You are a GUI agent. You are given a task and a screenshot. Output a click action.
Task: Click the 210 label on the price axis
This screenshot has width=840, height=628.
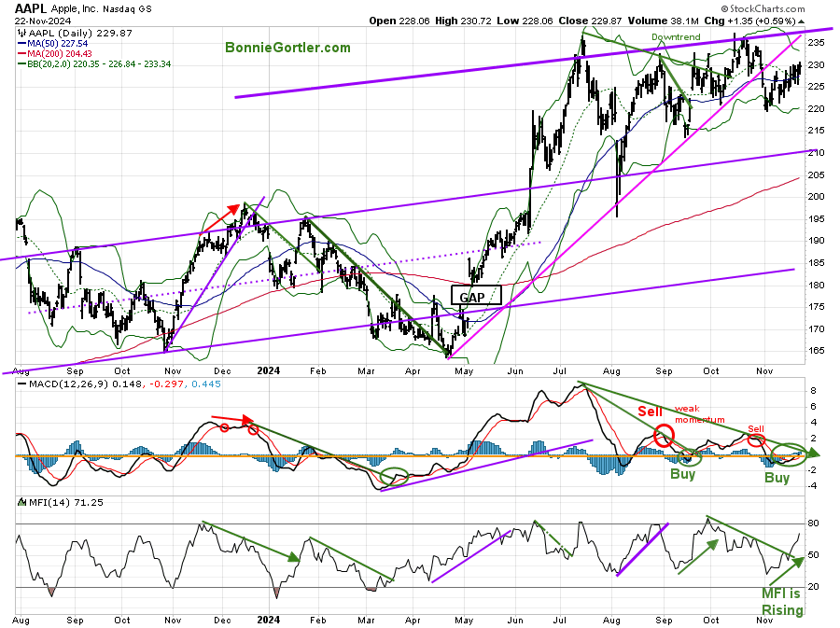[816, 153]
